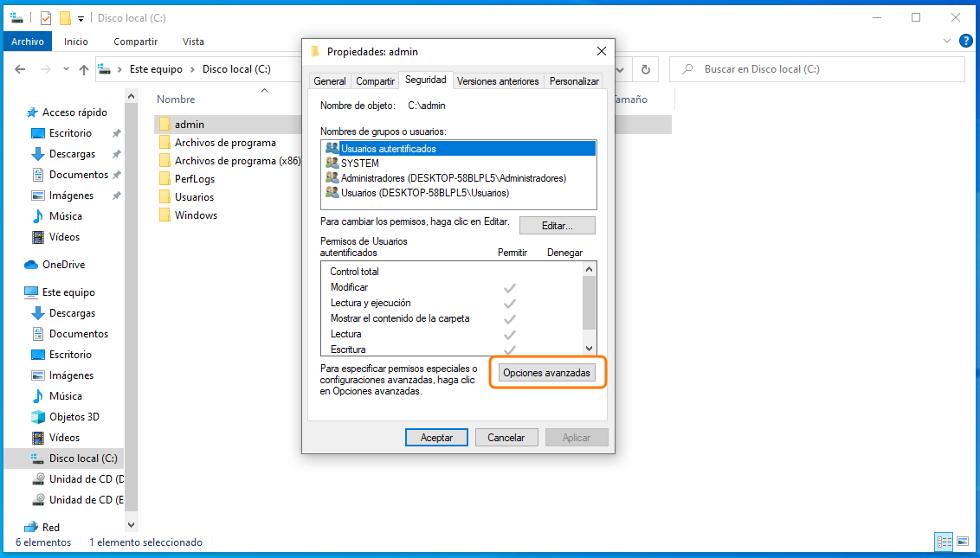Open the Versiones anteriores tab
This screenshot has width=980, height=558.
point(498,81)
